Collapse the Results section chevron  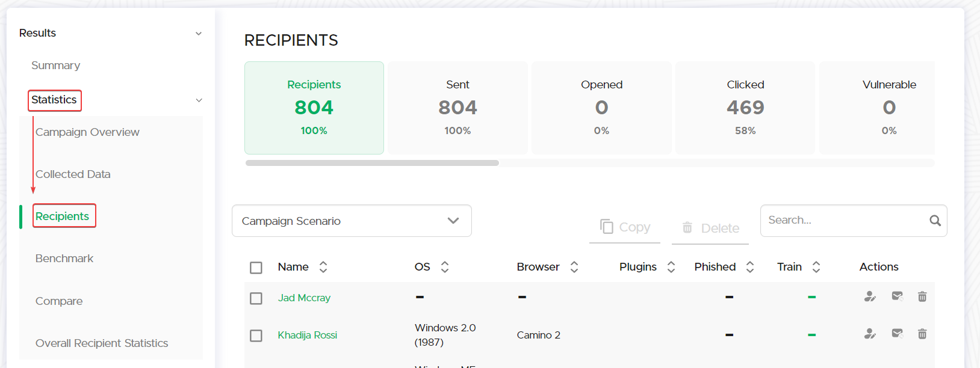[199, 34]
